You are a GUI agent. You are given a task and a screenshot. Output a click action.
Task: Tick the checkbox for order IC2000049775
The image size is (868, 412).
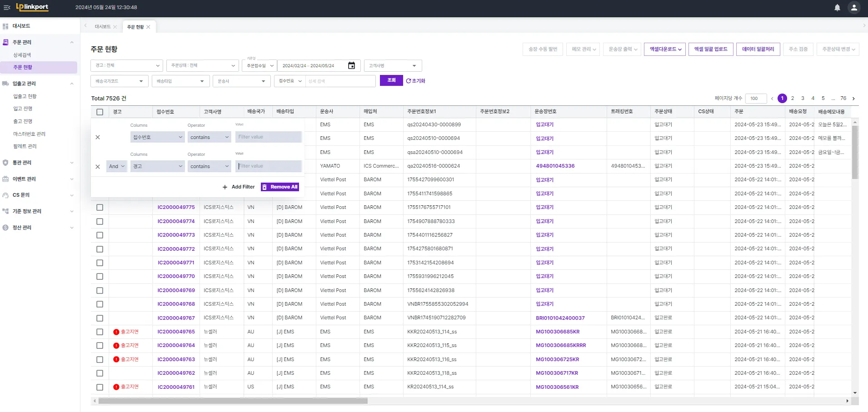tap(100, 208)
